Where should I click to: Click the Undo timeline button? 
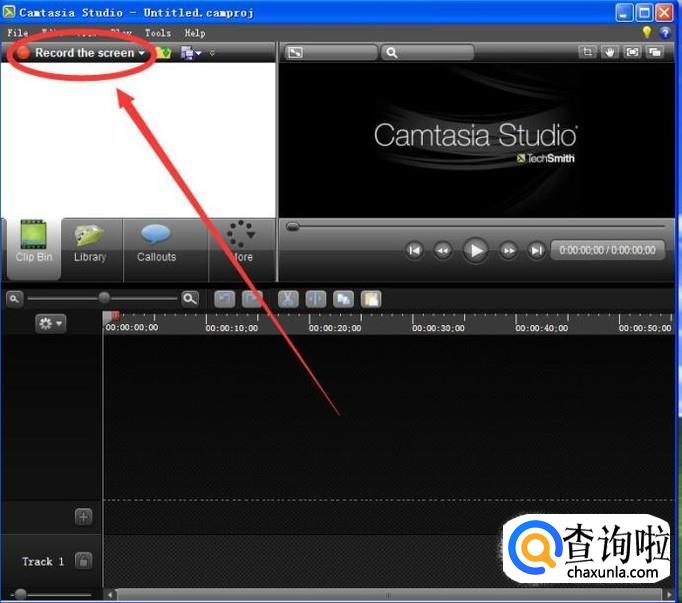224,299
